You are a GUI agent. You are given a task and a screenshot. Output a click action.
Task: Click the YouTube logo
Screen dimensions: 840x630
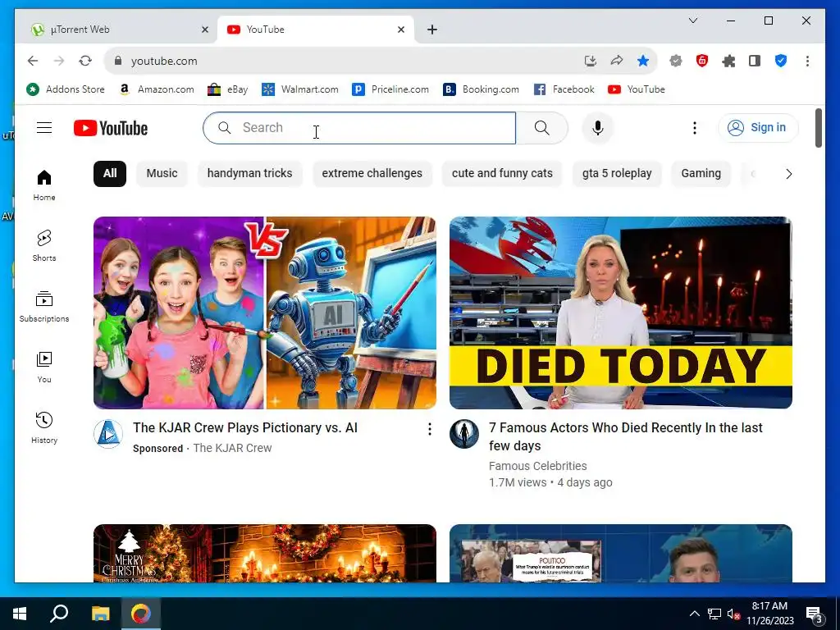(x=111, y=128)
